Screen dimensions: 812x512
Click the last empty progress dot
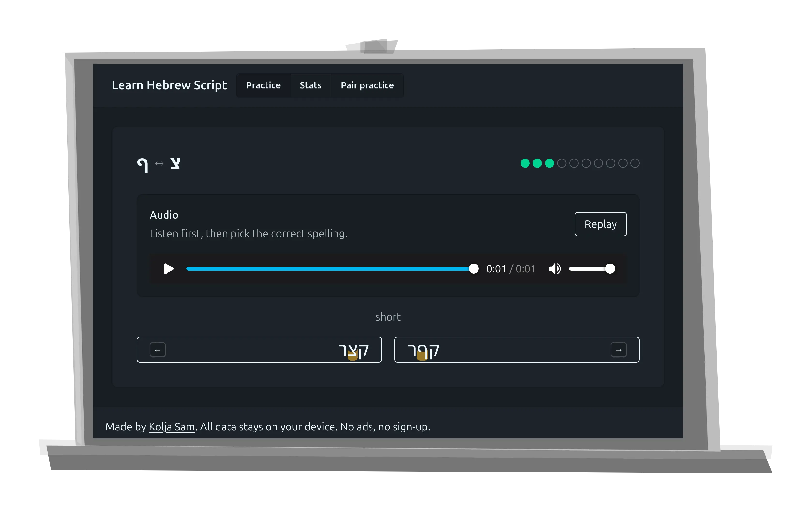coord(635,163)
